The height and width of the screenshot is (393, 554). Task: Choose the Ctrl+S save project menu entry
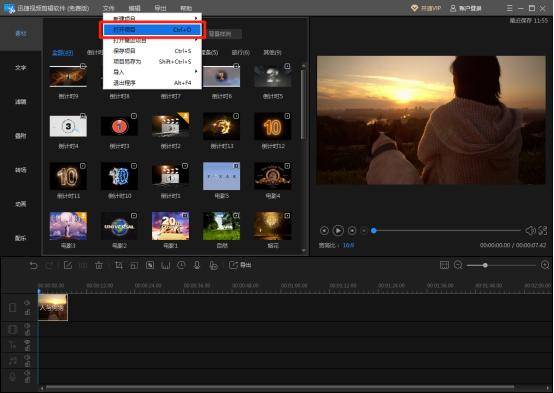(152, 51)
